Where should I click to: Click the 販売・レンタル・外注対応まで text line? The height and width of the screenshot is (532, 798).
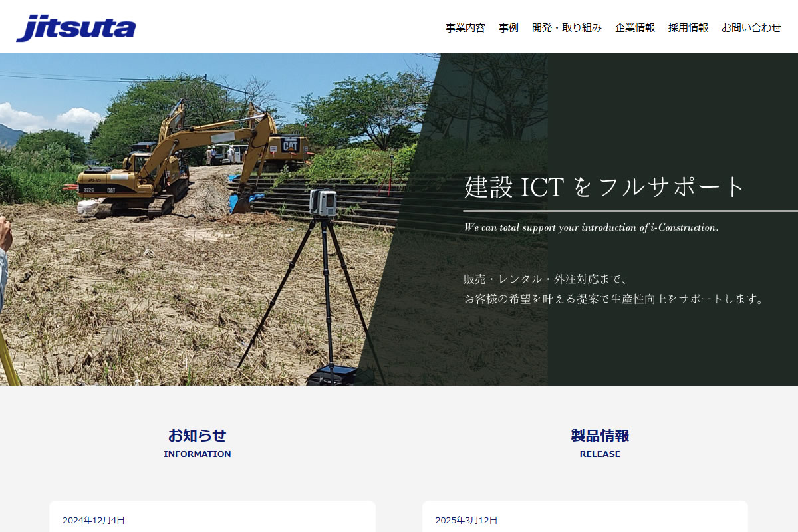tap(545, 279)
